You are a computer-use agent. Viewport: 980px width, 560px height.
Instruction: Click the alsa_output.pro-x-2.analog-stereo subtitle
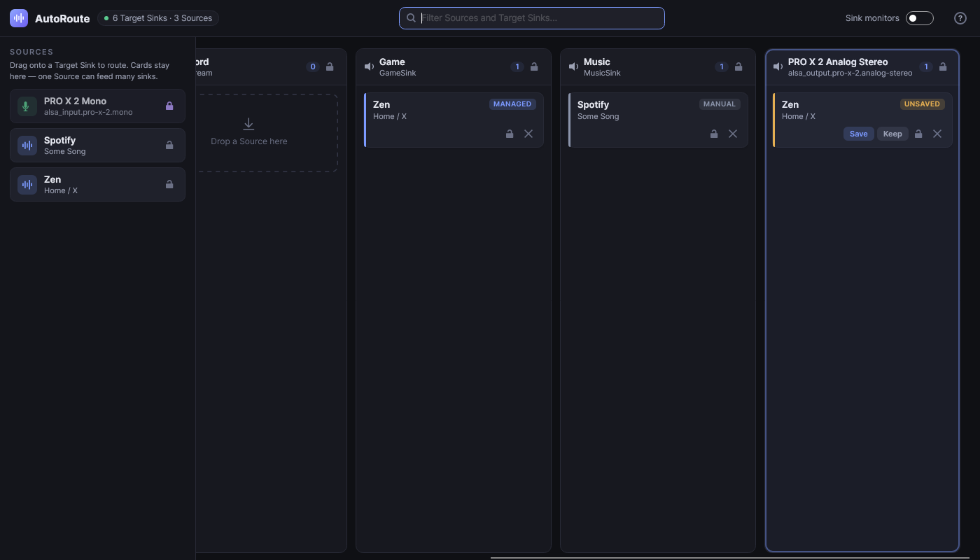coord(850,73)
